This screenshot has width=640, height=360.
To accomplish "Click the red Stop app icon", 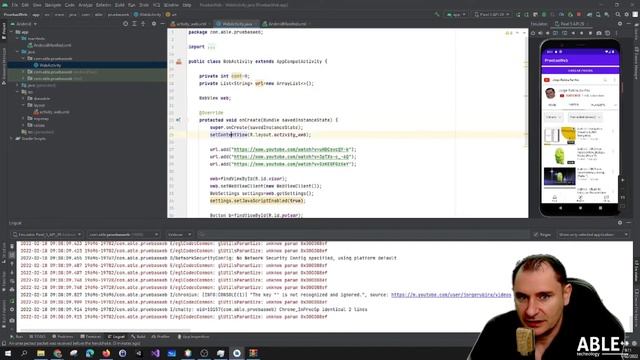I will pyautogui.click(x=579, y=14).
